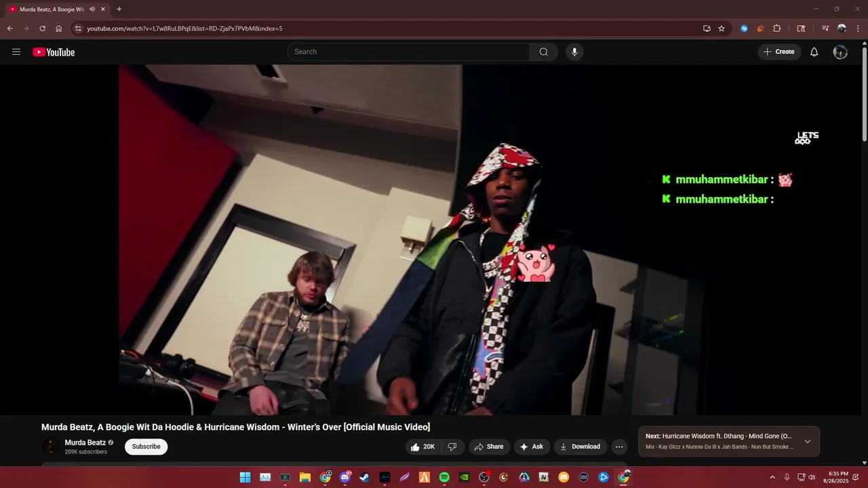Open the tab search icon

coord(801,28)
